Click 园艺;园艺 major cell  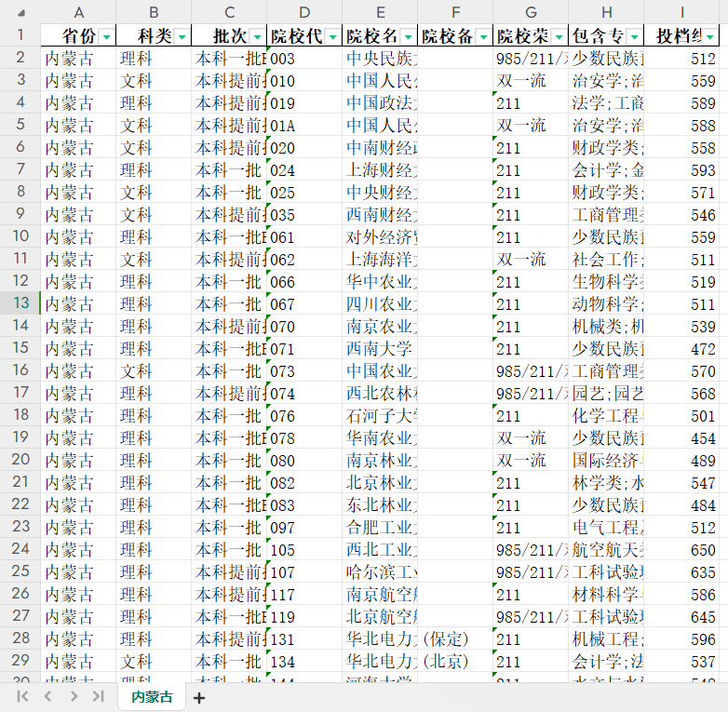coord(606,393)
